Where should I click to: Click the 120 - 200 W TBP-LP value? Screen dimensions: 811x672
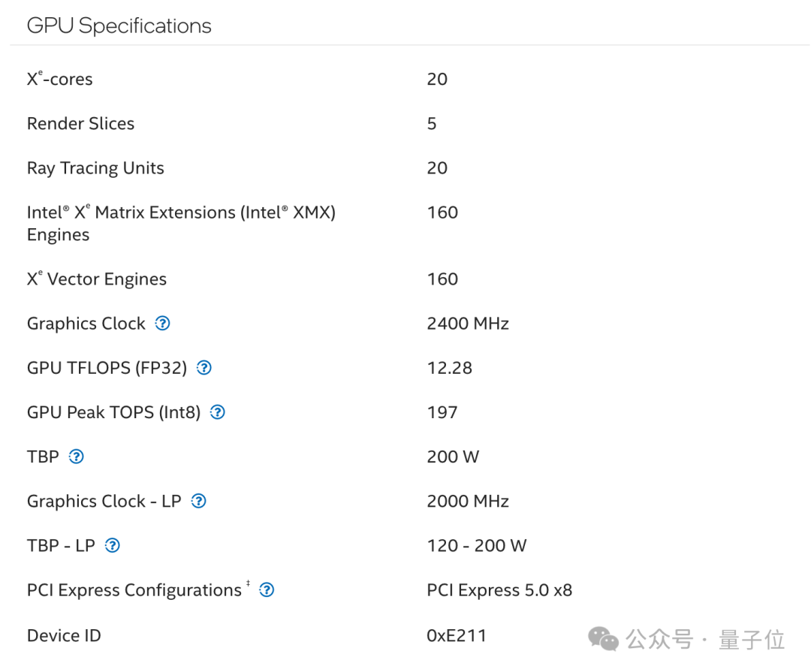tap(477, 546)
